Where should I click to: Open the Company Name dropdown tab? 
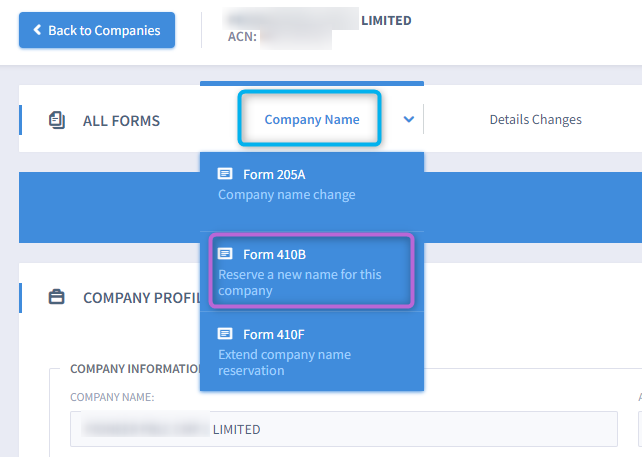click(312, 119)
